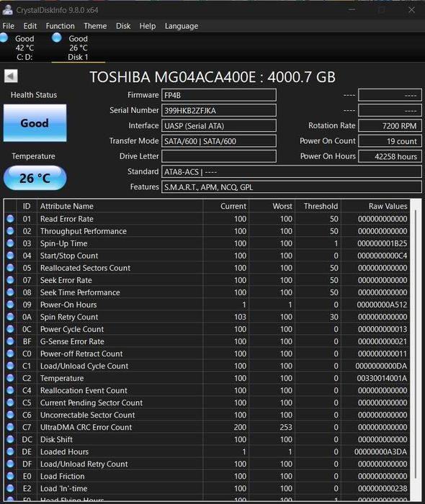Click the drive title TOSHIBA MG04ACA400E

[212, 77]
